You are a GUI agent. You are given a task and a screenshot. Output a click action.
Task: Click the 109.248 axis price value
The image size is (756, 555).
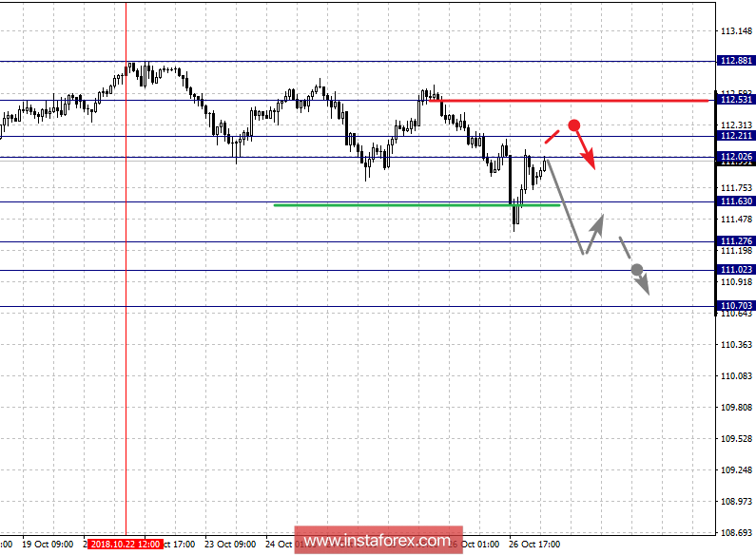(736, 469)
